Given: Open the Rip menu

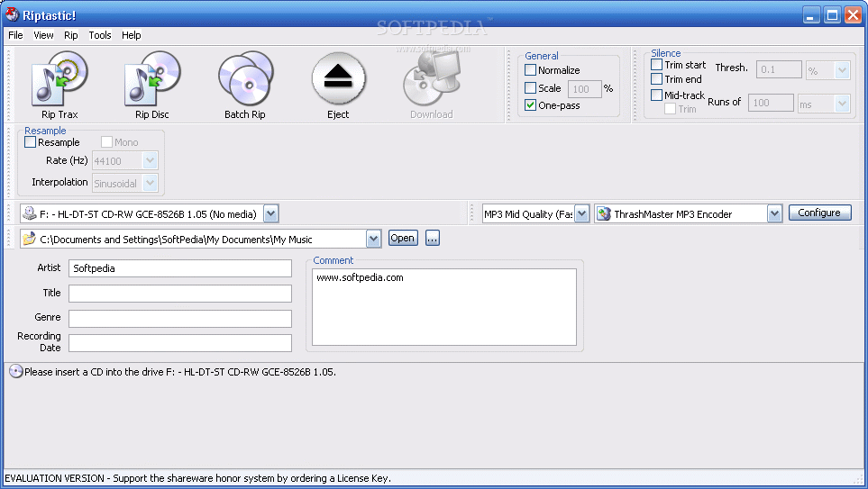Looking at the screenshot, I should tap(71, 35).
